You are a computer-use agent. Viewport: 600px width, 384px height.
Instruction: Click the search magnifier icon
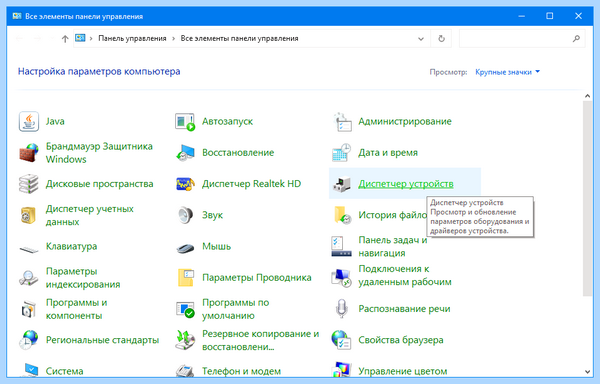(576, 39)
